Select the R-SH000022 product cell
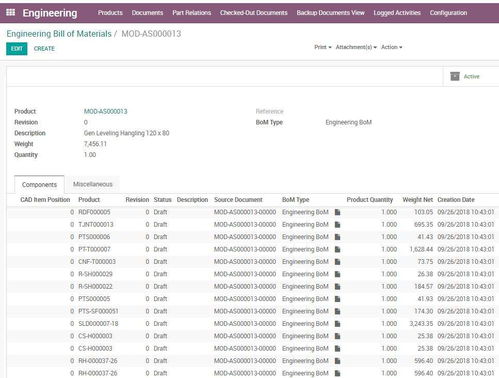This screenshot has height=378, width=499. pyautogui.click(x=95, y=286)
